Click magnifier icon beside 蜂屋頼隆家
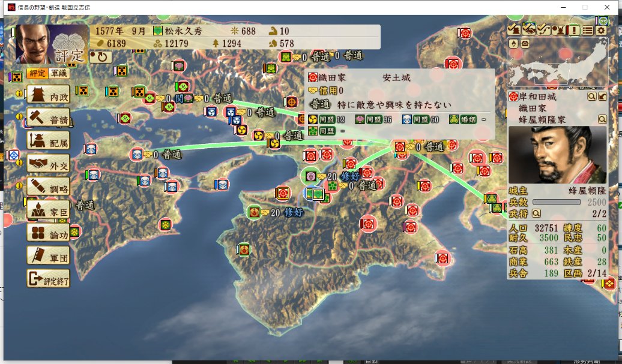Screen dimensions: 622x364 [x=602, y=119]
